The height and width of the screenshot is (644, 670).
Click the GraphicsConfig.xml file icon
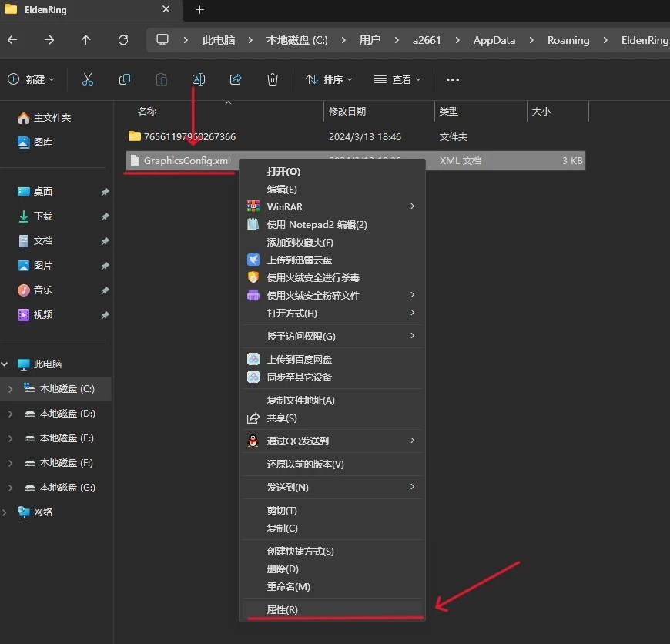pyautogui.click(x=135, y=160)
